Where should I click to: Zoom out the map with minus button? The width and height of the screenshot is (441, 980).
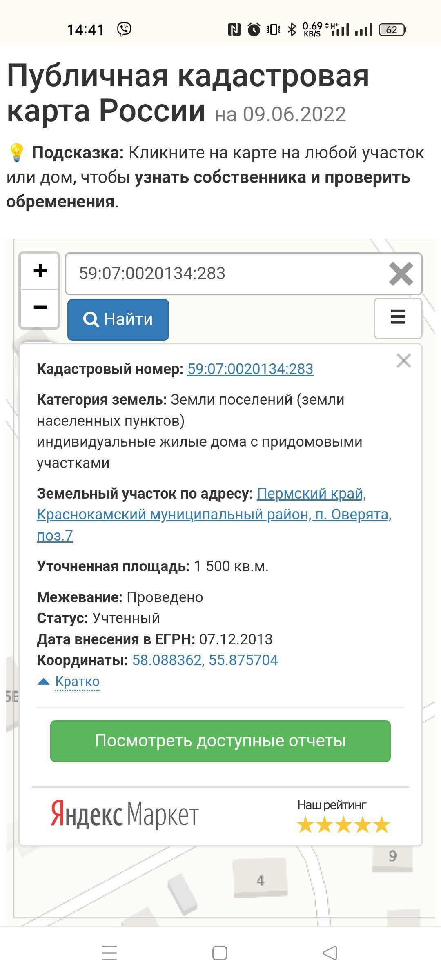coord(40,307)
